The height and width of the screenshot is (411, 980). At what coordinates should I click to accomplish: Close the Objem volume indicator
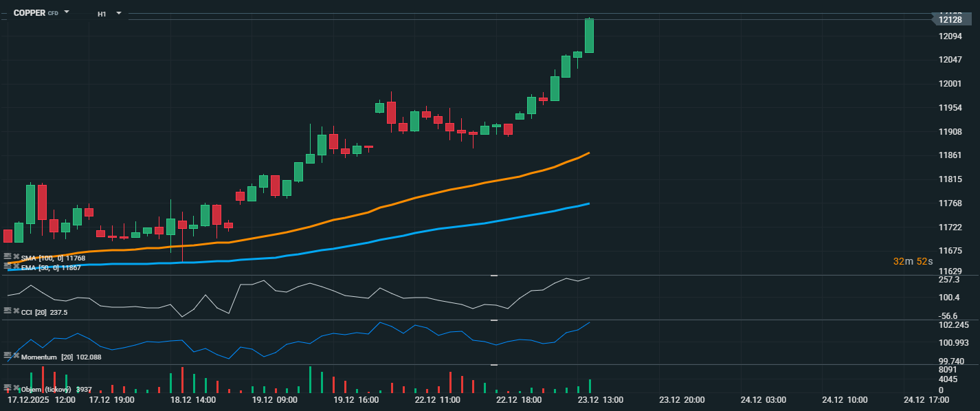pos(16,388)
